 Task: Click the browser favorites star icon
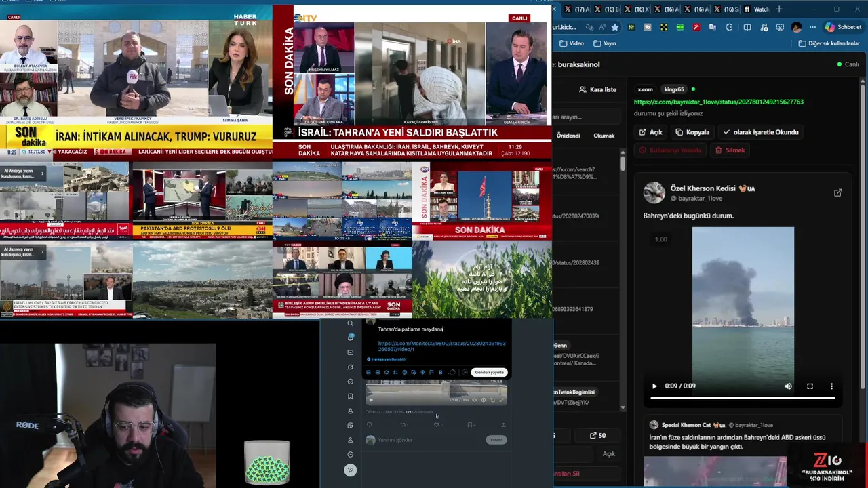pyautogui.click(x=615, y=27)
